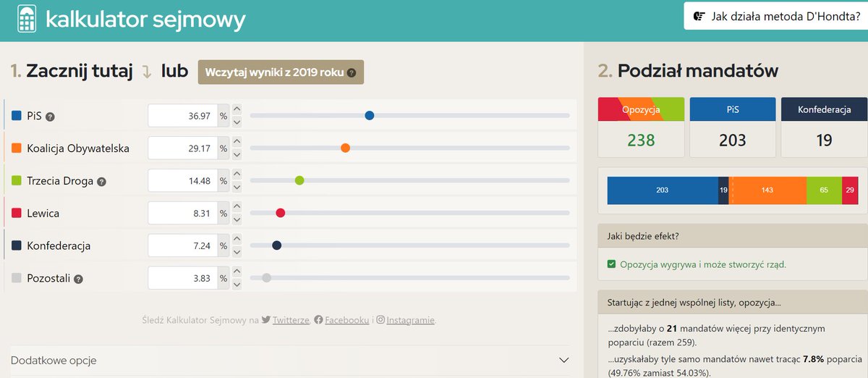Image resolution: width=868 pixels, height=378 pixels.
Task: Open the Facebooku link
Action: tap(346, 320)
